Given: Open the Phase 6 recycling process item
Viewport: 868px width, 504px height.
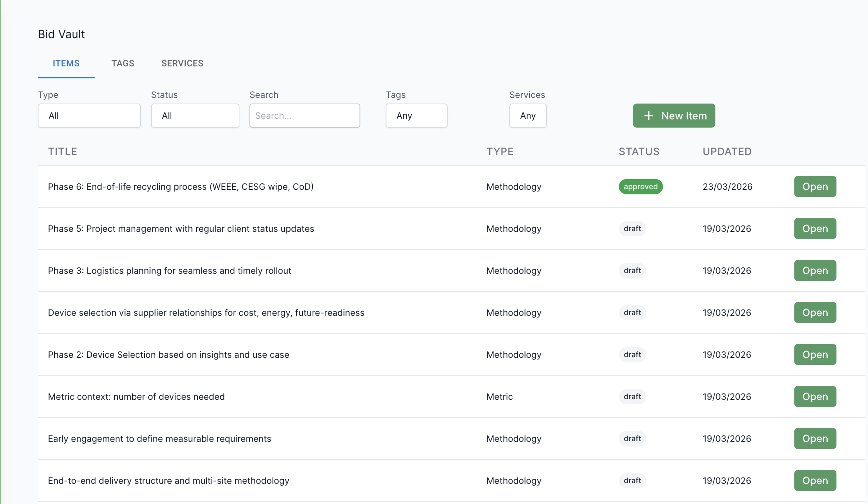Looking at the screenshot, I should tap(815, 187).
